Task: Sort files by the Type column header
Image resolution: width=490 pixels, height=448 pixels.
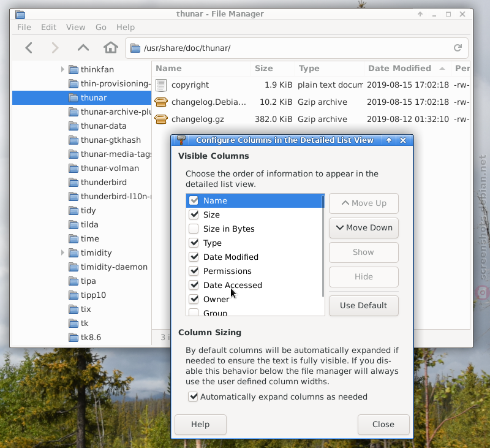Action: 330,69
